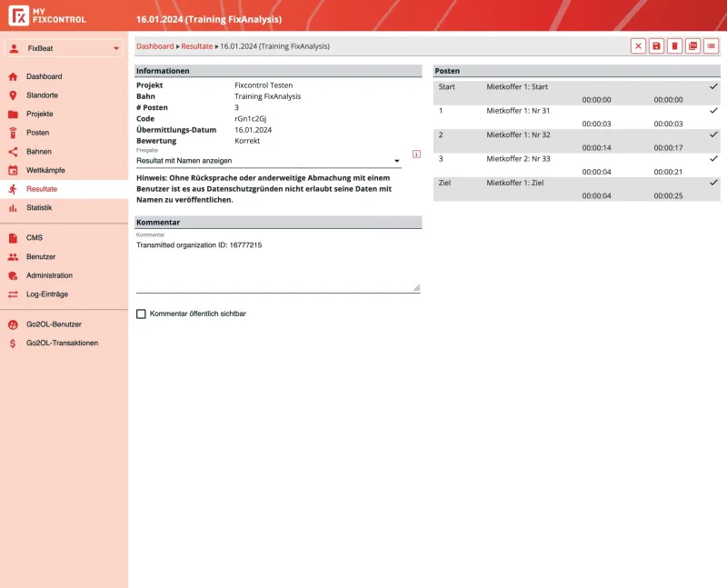Click the document icon for CMS

coord(13,238)
